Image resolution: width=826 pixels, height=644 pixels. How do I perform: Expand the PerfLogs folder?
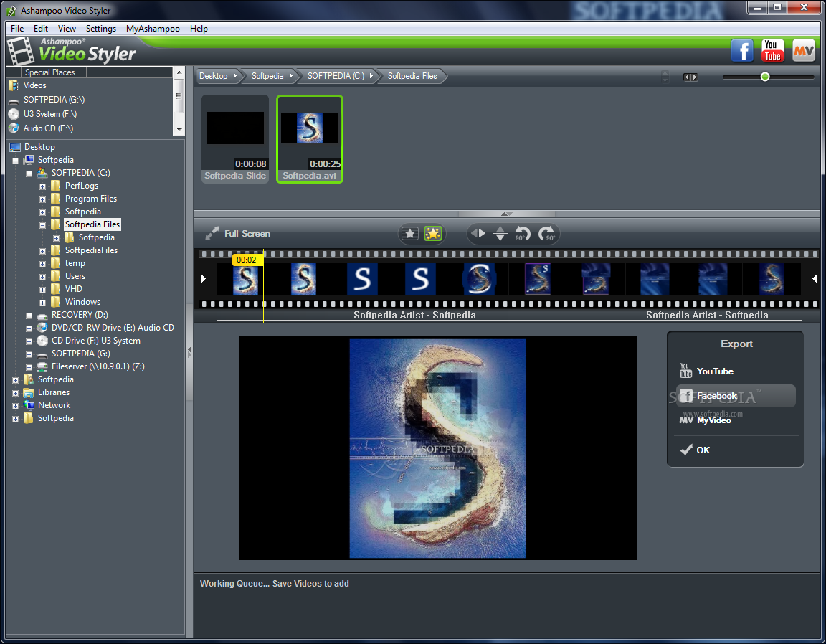click(x=43, y=186)
